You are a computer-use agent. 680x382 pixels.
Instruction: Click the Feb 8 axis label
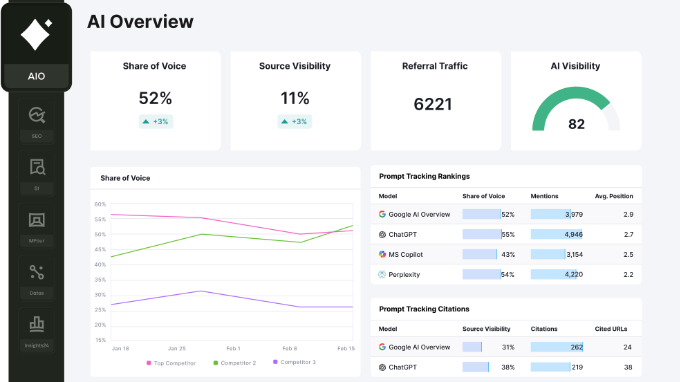[290, 348]
